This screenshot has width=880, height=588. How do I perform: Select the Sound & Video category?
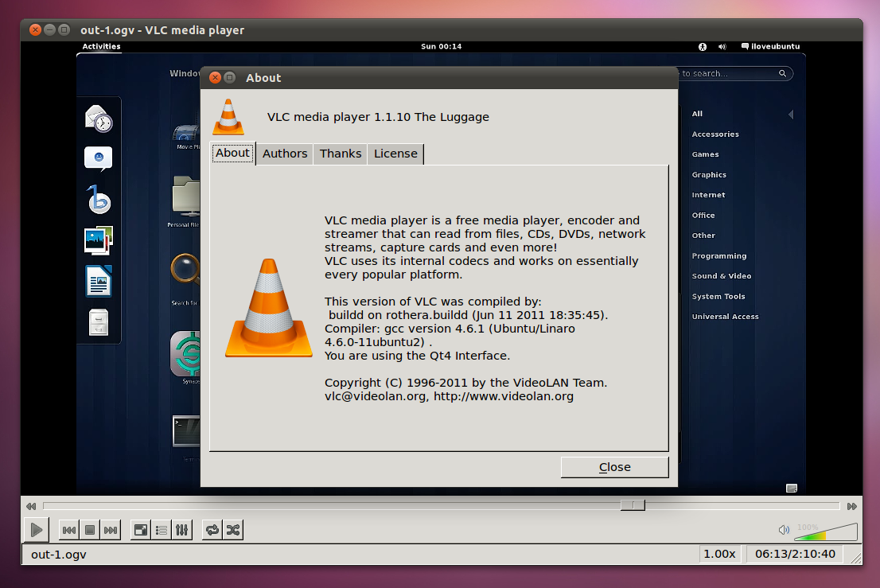[x=721, y=276]
